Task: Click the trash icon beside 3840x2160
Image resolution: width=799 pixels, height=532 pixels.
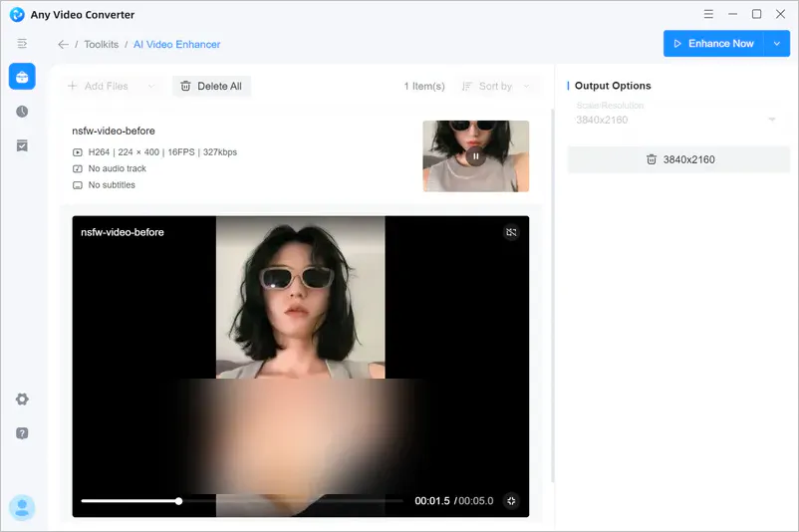Action: coord(652,159)
